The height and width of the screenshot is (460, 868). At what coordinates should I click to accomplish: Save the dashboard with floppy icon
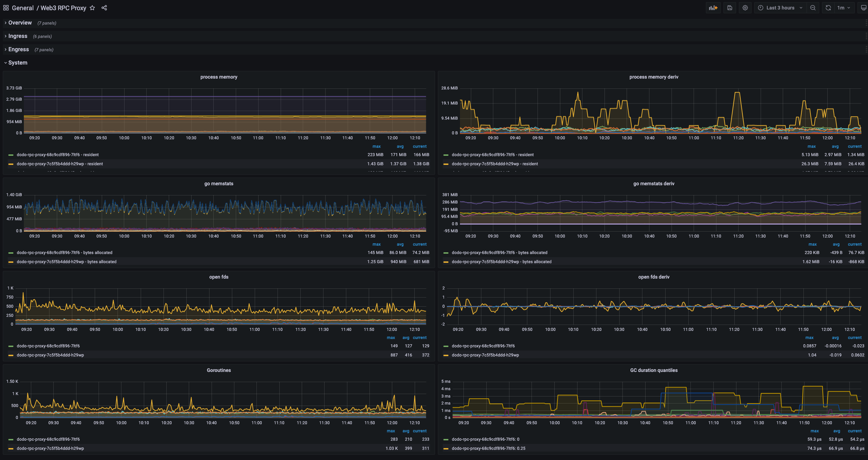[730, 8]
